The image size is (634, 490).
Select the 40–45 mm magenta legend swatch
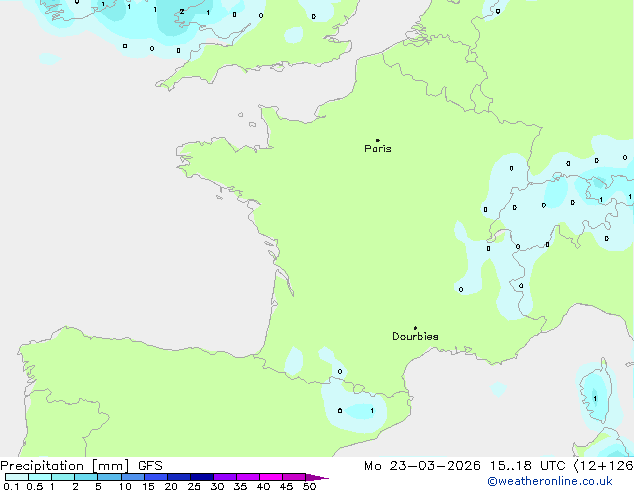pos(271,477)
